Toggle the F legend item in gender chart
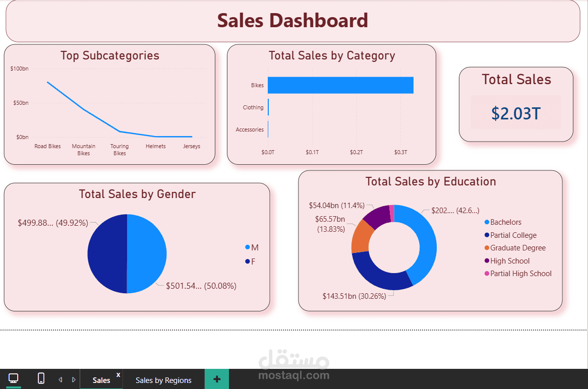The width and height of the screenshot is (588, 389). pos(250,261)
